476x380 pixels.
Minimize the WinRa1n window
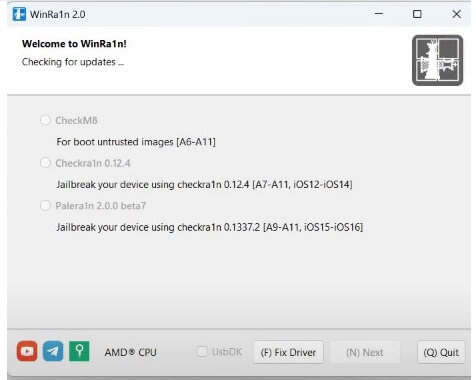point(379,14)
